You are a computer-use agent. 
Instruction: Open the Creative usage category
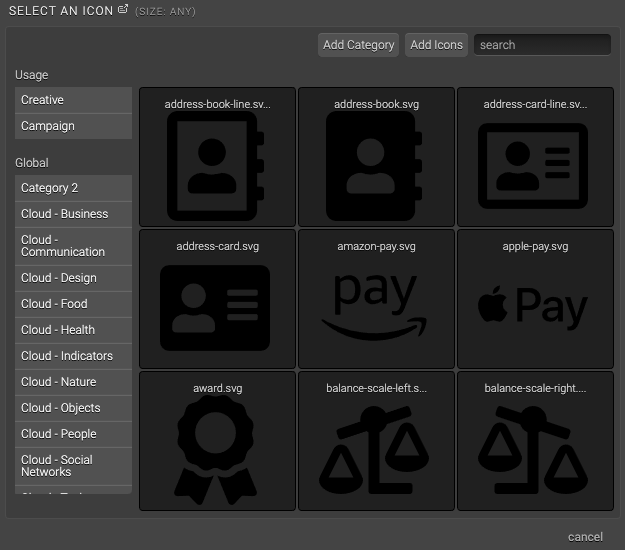(73, 100)
